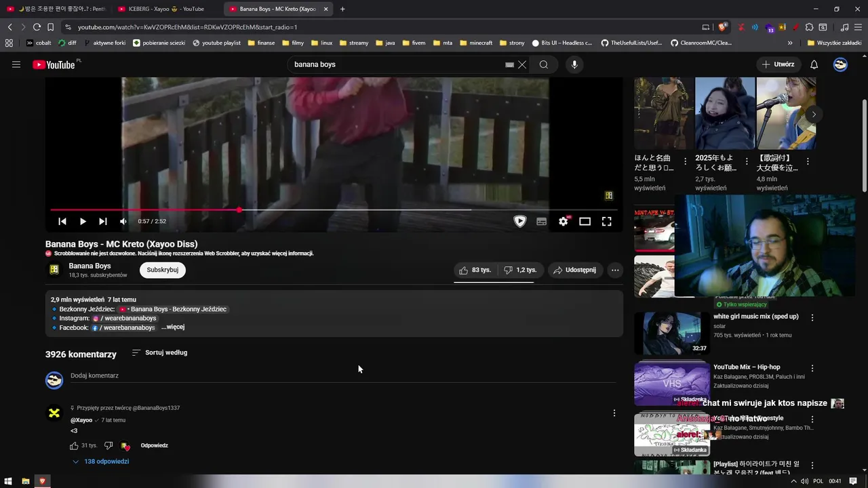The width and height of the screenshot is (868, 488).
Task: Dislike the video with 1,2 tys.
Action: point(520,270)
